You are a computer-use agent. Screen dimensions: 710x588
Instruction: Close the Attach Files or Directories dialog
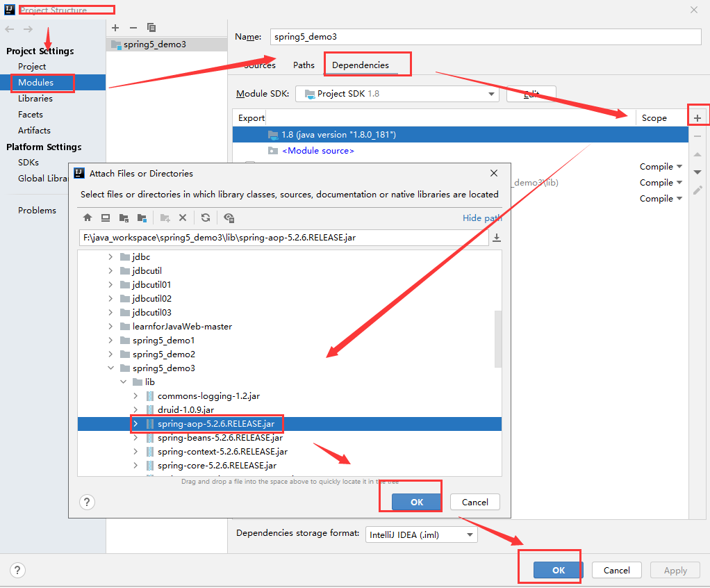494,173
